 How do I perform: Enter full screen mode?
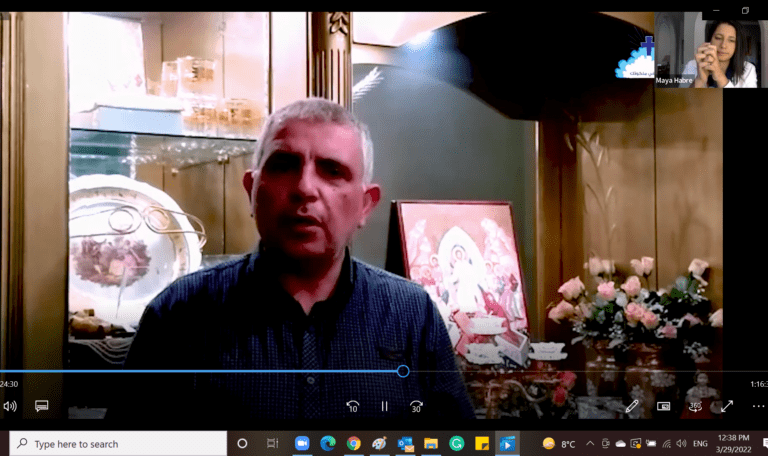click(727, 406)
